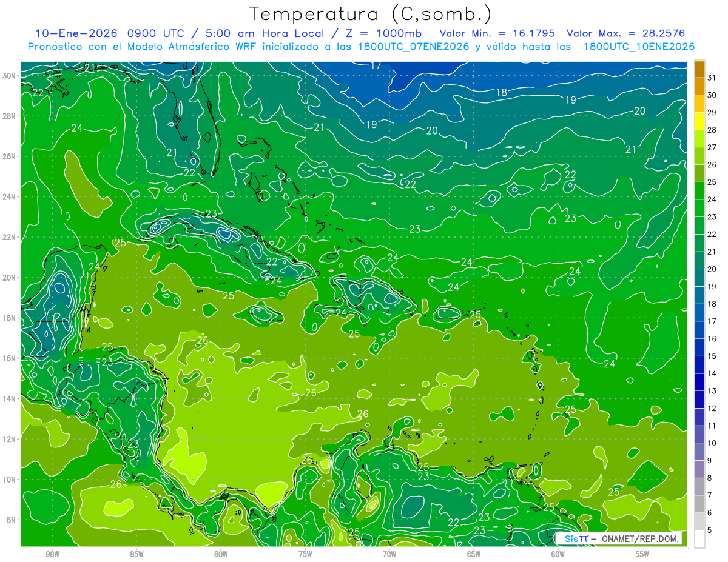Click the 80W longitude axis label
Screen dimensions: 728x562
221,554
